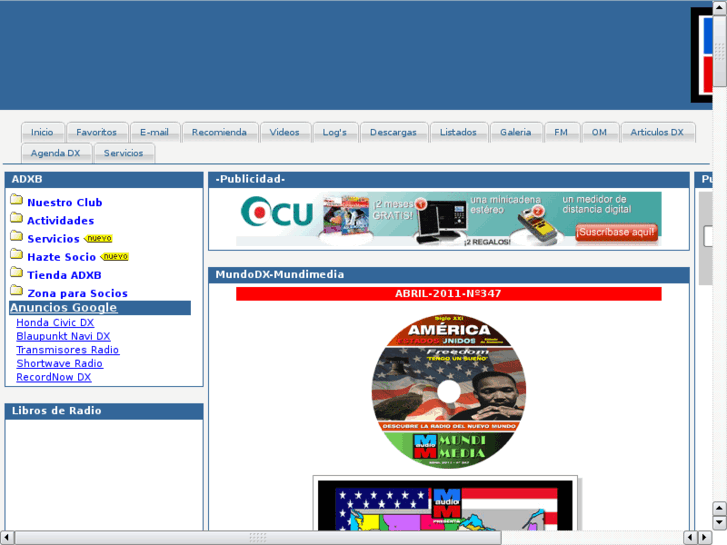Viewport: 727px width, 545px height.
Task: Visit the Tienda ADXB link
Action: coord(64,275)
